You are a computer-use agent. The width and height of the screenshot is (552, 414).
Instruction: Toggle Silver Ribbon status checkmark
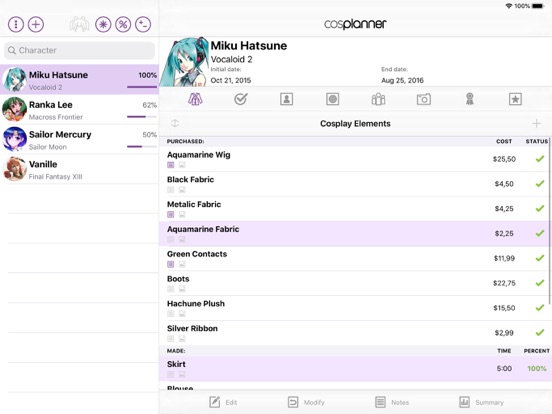click(x=540, y=332)
